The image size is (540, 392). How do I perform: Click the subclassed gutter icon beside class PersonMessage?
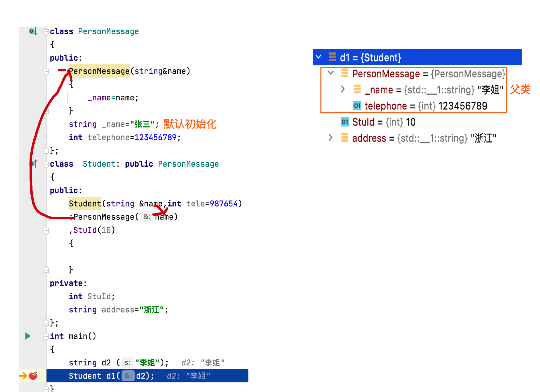(x=33, y=31)
